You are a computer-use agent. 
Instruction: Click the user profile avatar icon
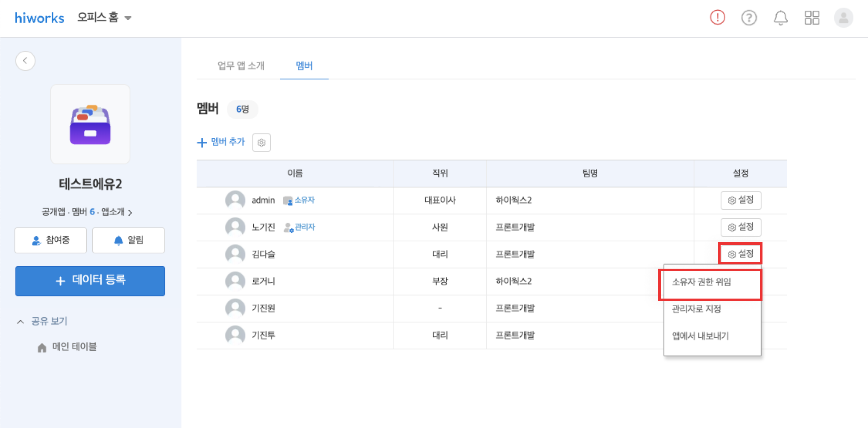[x=843, y=18]
